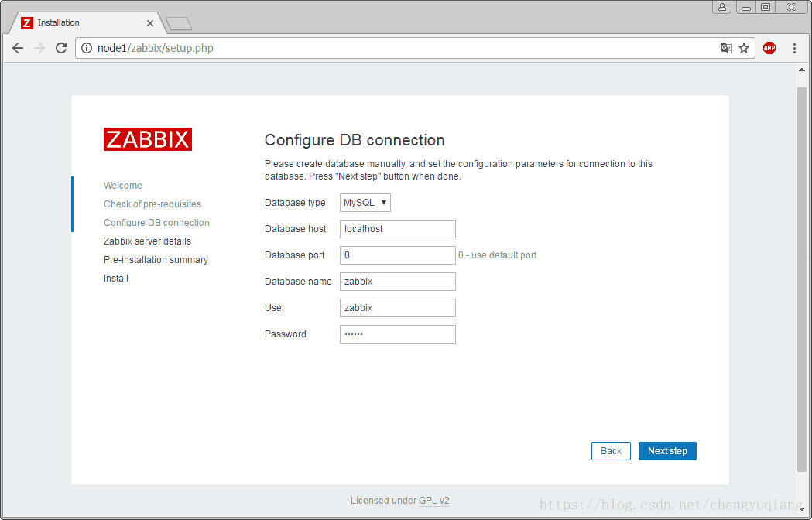Select Pre-installation summary step
Screen dimensions: 812x520
[156, 260]
